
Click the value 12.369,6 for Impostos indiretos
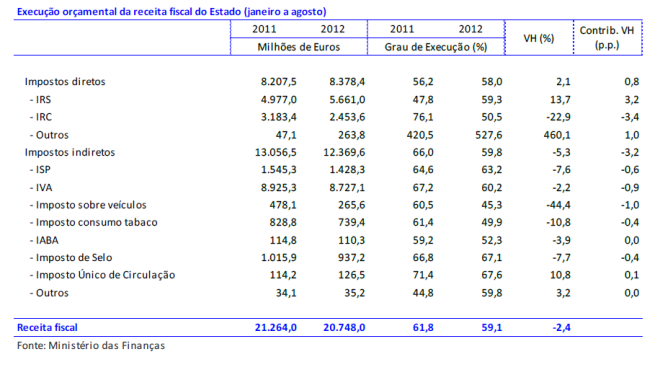[344, 152]
